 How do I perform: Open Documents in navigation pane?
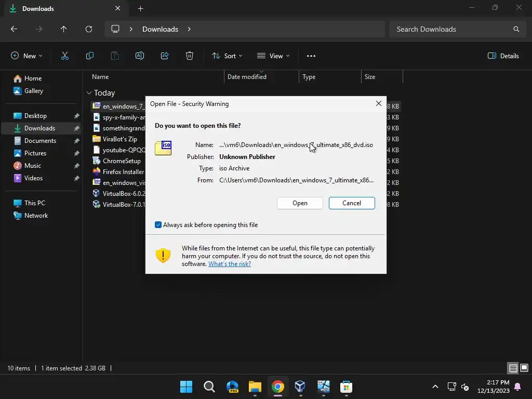click(x=40, y=140)
